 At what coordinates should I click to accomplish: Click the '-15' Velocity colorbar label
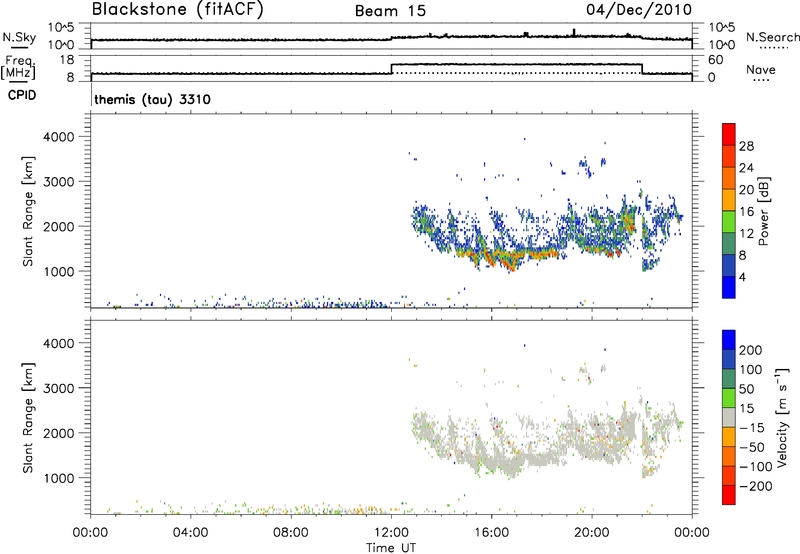click(752, 428)
